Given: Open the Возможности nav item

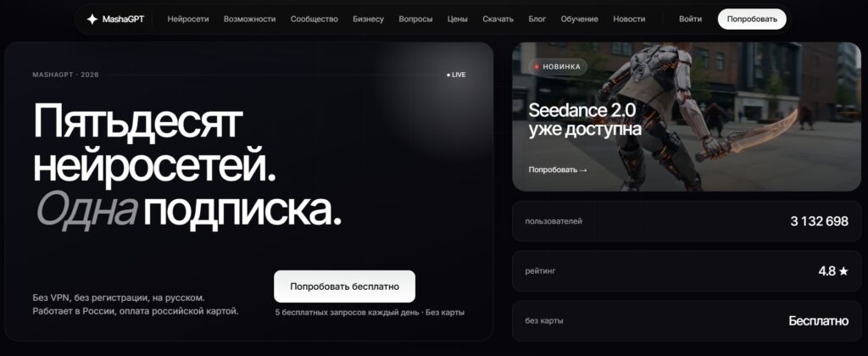Looking at the screenshot, I should 250,19.
